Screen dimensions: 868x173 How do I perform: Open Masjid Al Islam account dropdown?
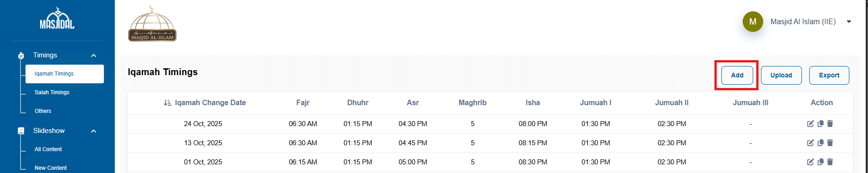pyautogui.click(x=849, y=21)
